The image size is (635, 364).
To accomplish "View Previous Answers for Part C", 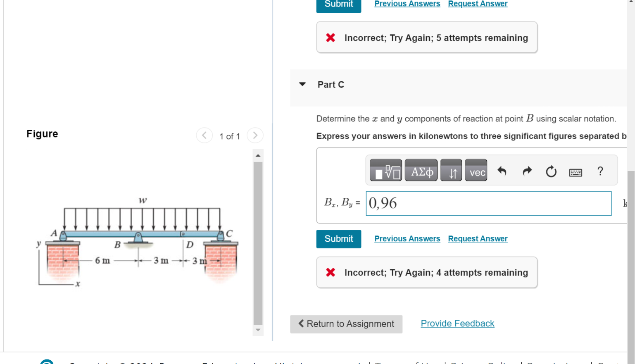I will [407, 238].
